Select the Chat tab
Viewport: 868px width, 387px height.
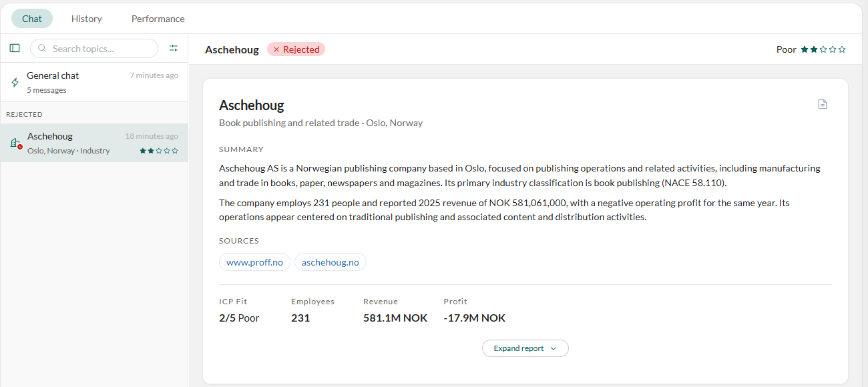32,19
